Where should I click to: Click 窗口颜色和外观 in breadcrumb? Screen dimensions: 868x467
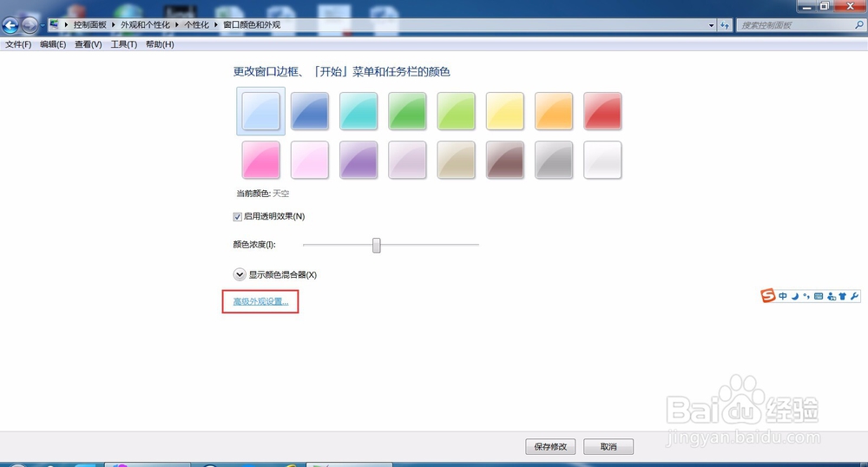coord(252,25)
